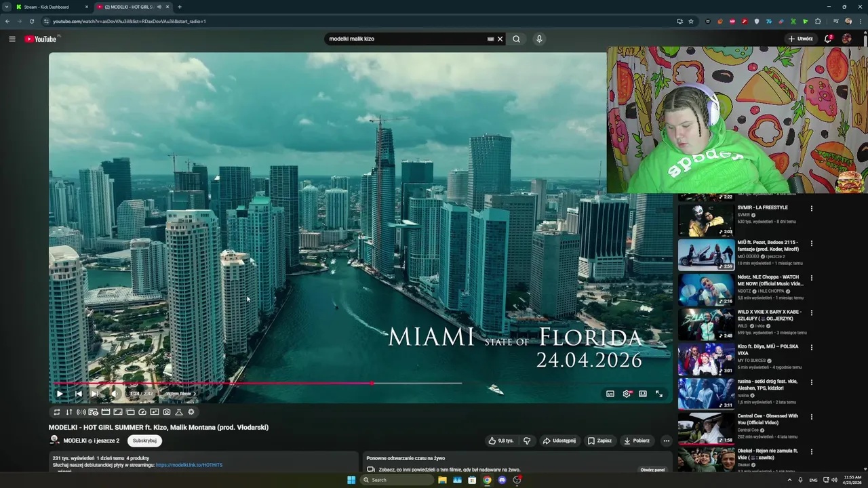868x488 pixels.
Task: Click the clapperboard icon in the extension toolbar
Action: [x=106, y=412]
